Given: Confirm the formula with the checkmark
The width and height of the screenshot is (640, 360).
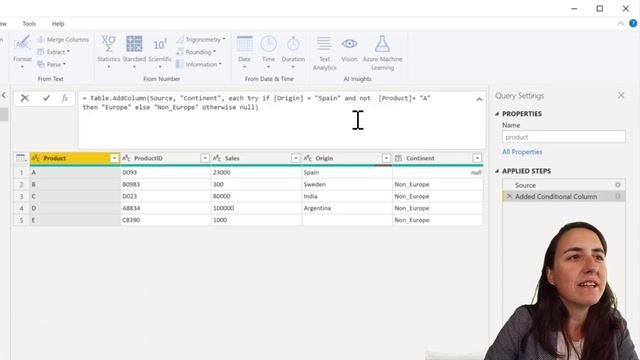Looking at the screenshot, I should tap(46, 98).
